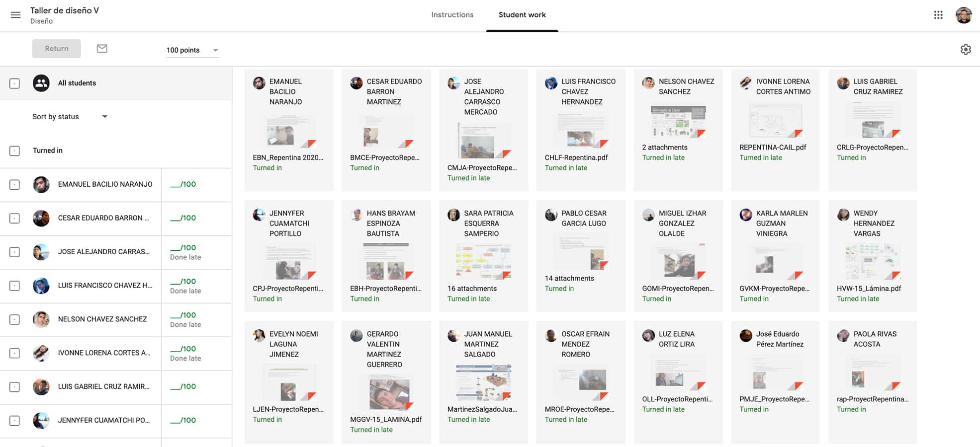The image size is (980, 447).
Task: Click the Return button
Action: click(57, 49)
